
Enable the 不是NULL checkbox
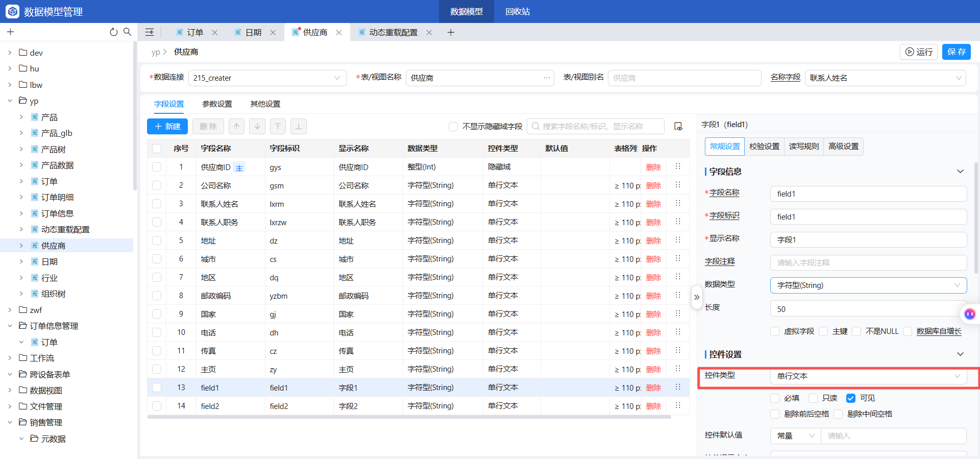pyautogui.click(x=856, y=331)
